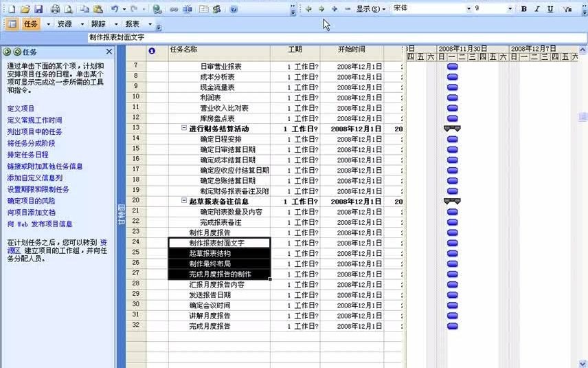Open the undo history dropdown arrow
Viewport: 588px width, 368px height.
124,9
